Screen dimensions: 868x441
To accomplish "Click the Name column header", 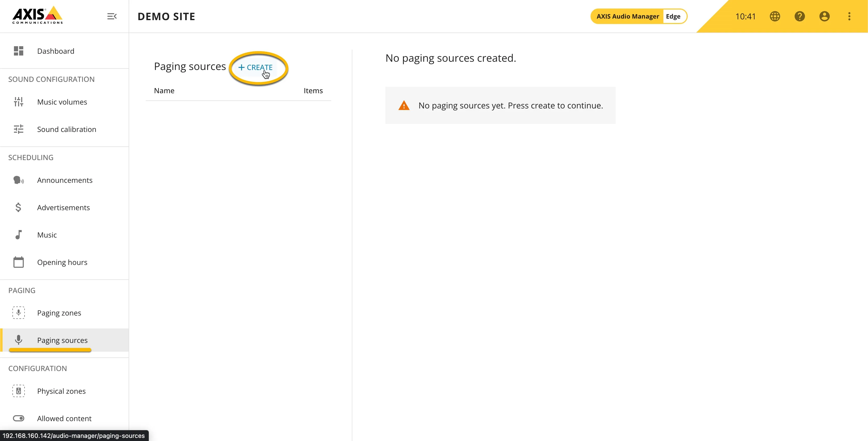I will [x=164, y=91].
